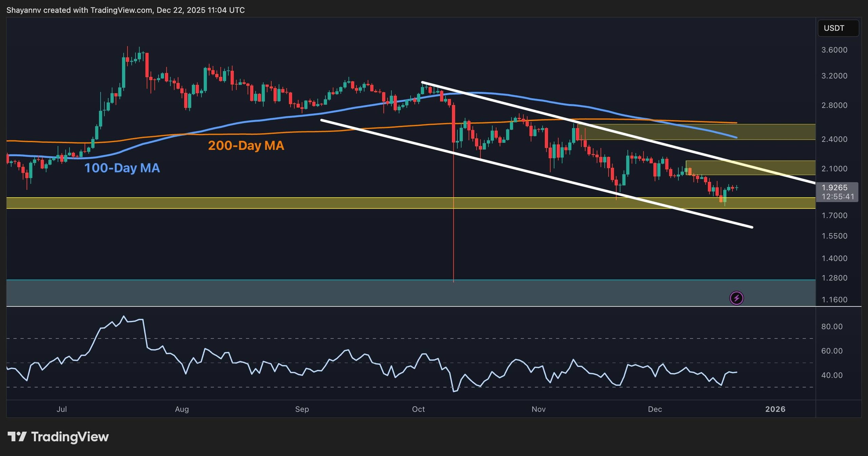868x456 pixels.
Task: Select the TradingView logo at bottom left
Action: [x=58, y=437]
